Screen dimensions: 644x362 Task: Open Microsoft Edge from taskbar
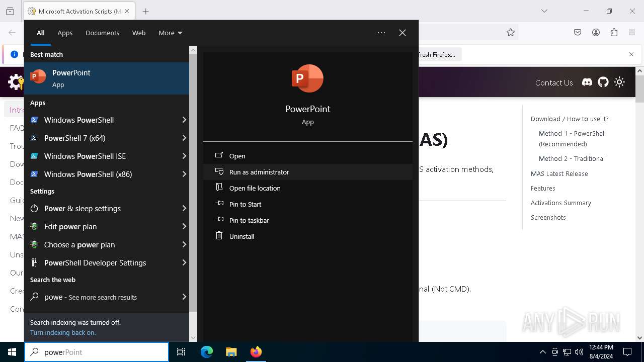[207, 352]
